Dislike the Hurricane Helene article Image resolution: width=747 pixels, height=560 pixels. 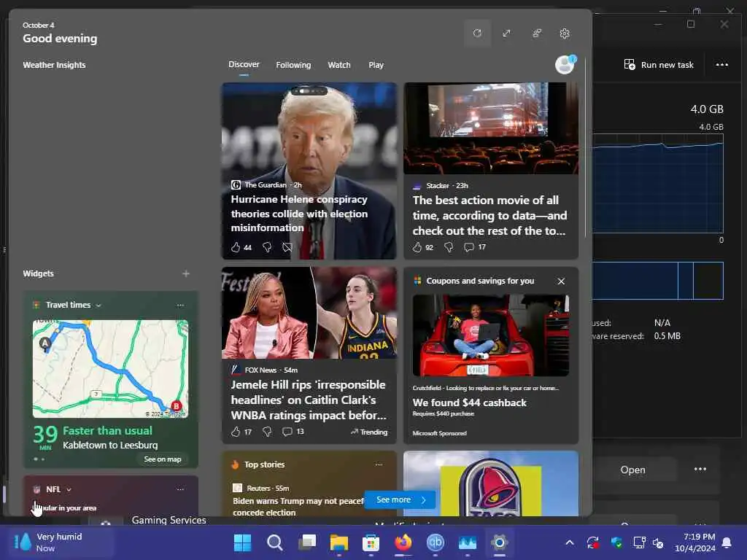point(267,247)
